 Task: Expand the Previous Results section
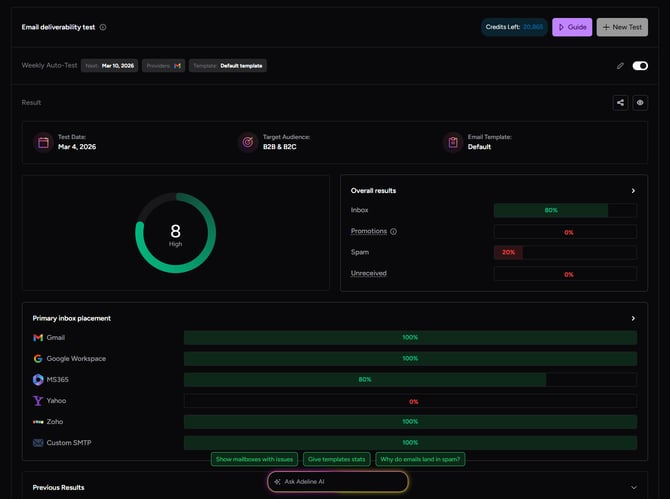(x=632, y=487)
